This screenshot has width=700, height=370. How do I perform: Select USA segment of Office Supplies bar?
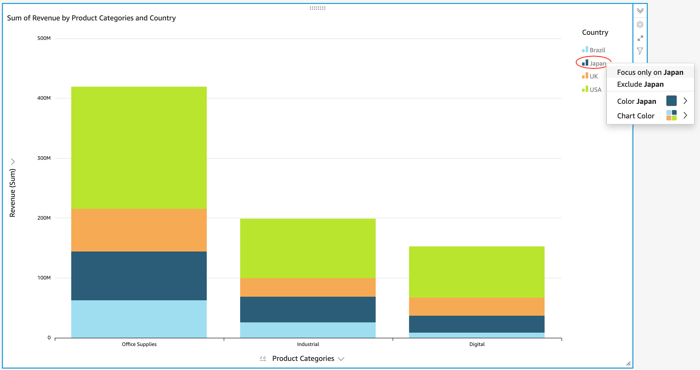tap(139, 148)
